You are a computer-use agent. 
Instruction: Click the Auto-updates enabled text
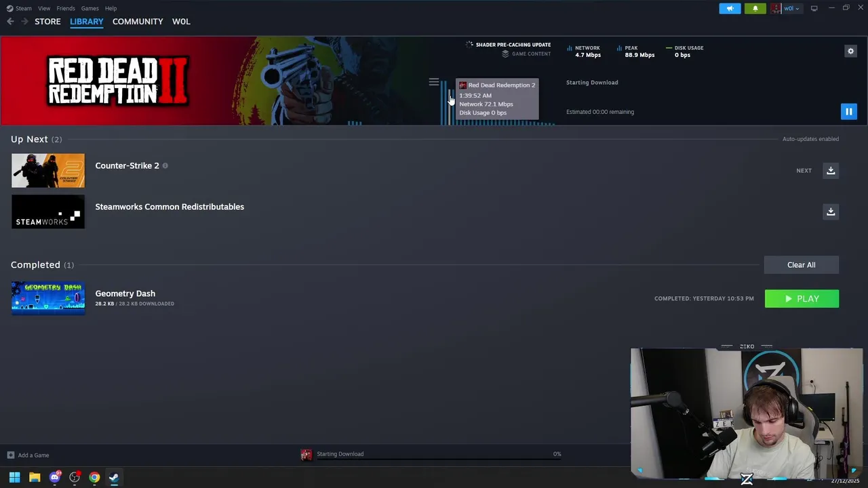[810, 139]
